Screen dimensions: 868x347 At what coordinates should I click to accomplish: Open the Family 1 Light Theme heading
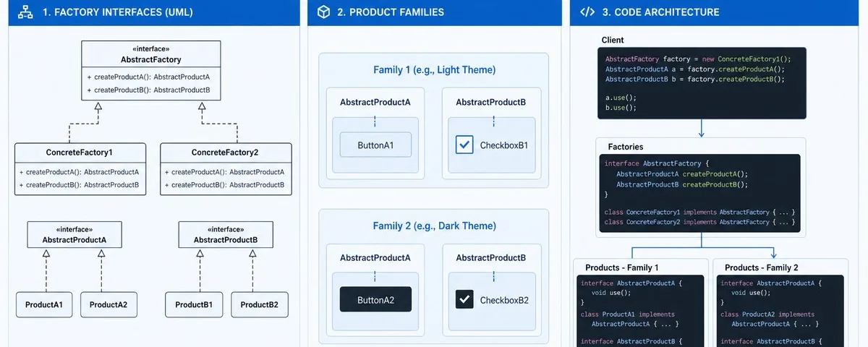tap(434, 70)
